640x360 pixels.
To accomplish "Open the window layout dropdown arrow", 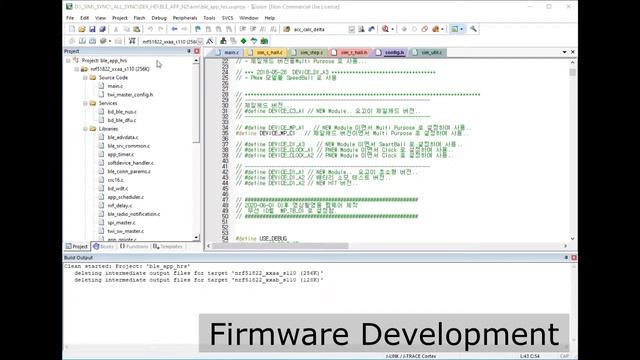I will click(x=462, y=29).
